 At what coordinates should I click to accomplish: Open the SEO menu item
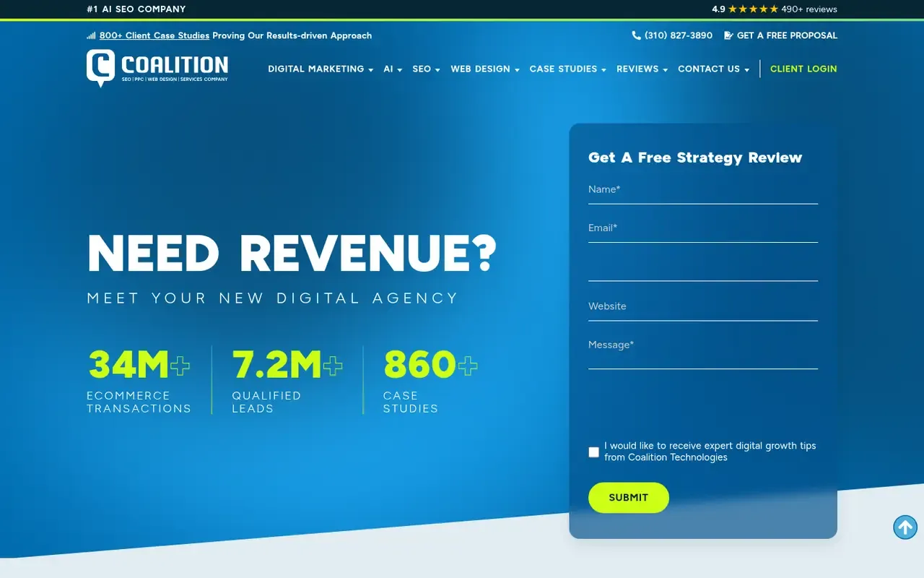pyautogui.click(x=422, y=69)
